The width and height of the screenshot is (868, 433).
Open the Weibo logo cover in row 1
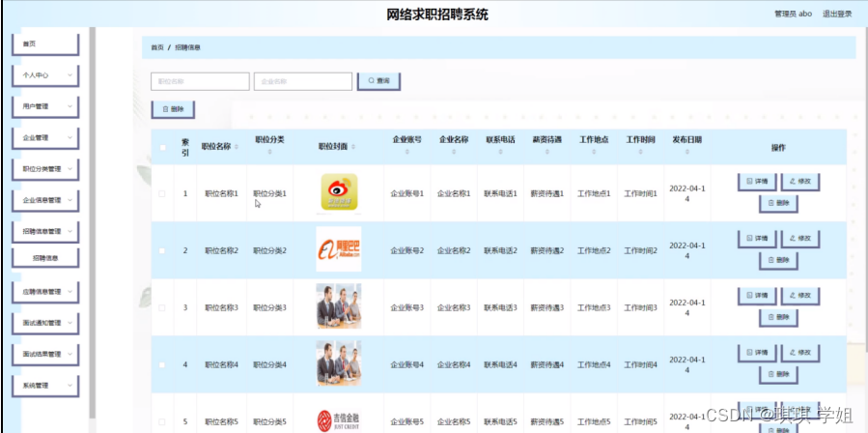(x=339, y=193)
